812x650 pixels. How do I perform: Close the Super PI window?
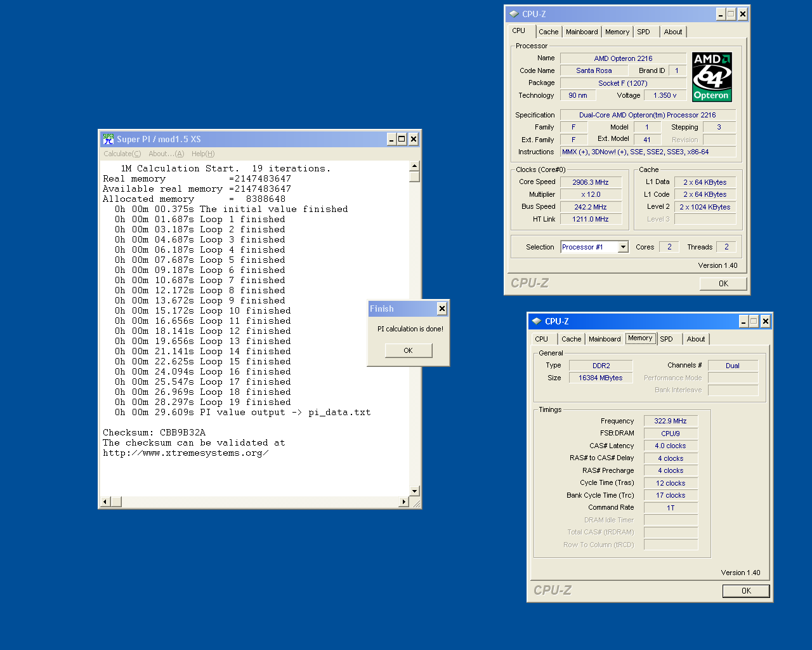pyautogui.click(x=413, y=139)
